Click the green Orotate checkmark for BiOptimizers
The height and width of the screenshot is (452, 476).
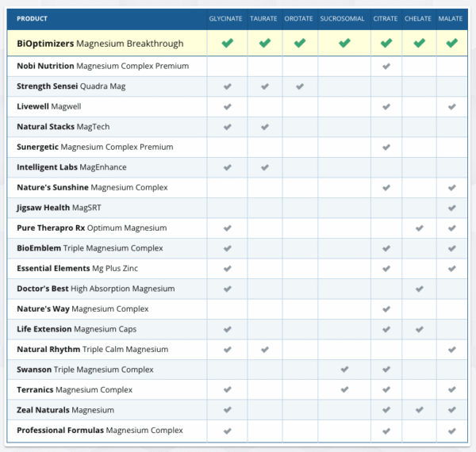(300, 43)
